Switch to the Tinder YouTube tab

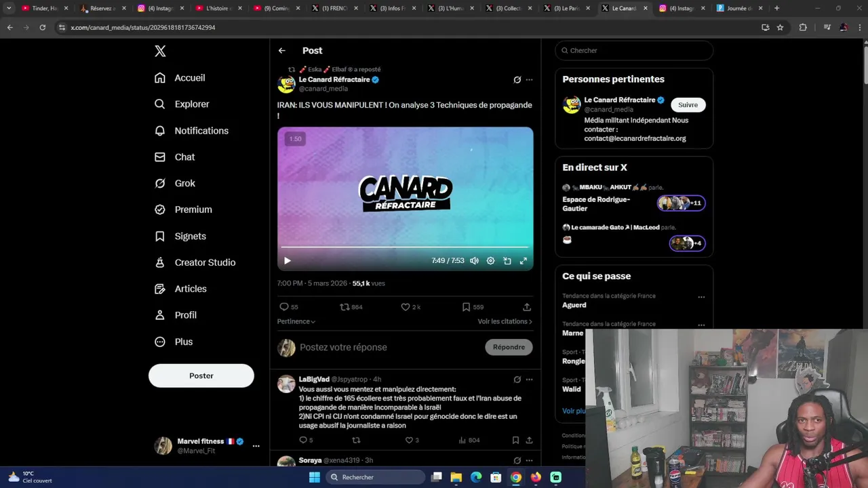coord(44,9)
